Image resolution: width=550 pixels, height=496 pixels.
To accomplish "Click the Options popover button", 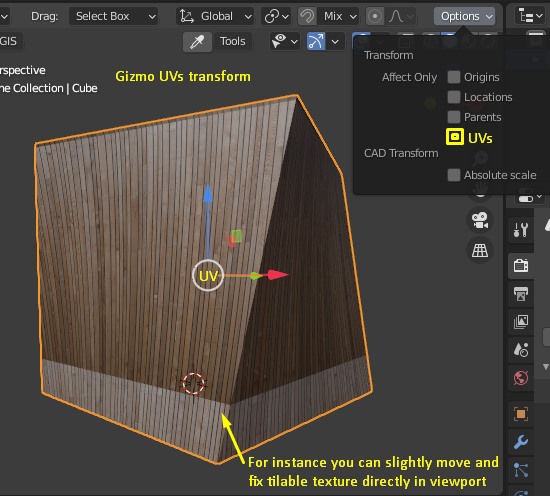I will [x=464, y=16].
